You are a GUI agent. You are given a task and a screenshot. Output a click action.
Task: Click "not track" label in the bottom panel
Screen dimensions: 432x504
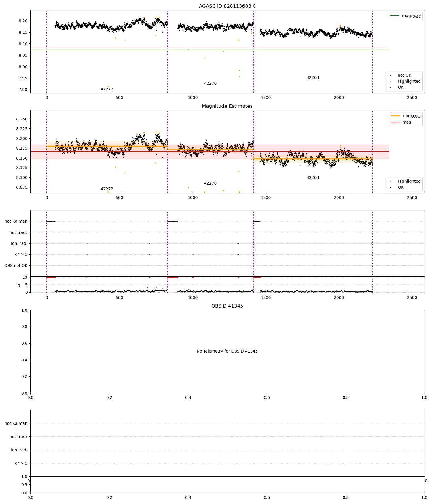[18, 437]
